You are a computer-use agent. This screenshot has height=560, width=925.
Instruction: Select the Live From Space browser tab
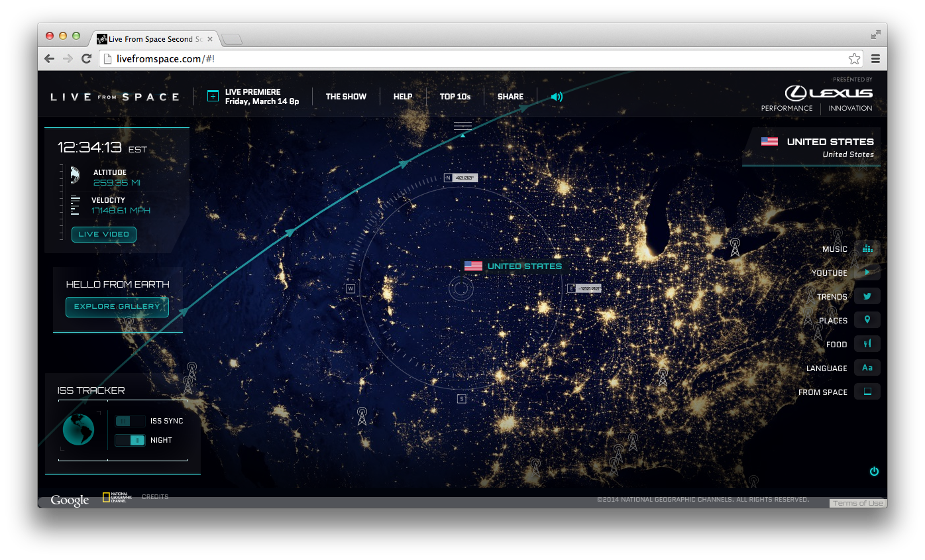tap(155, 39)
